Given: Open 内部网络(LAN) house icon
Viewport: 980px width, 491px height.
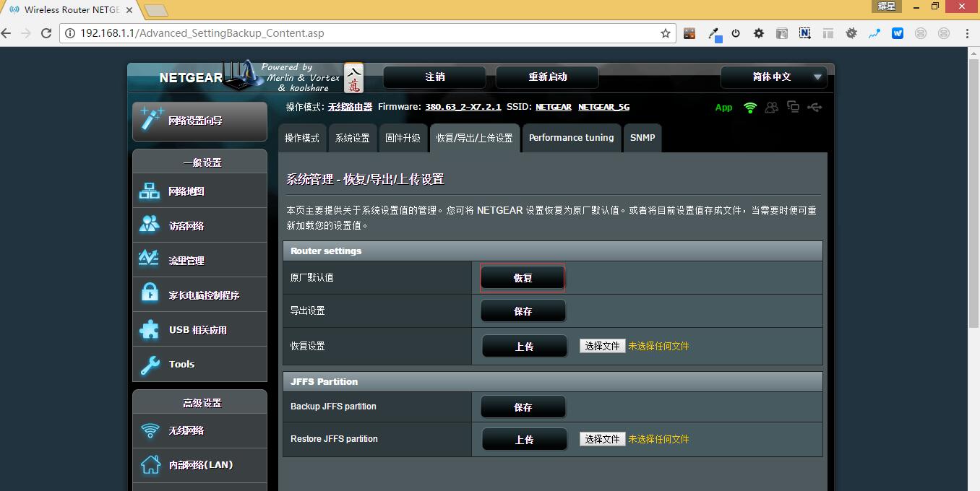Looking at the screenshot, I should [150, 464].
